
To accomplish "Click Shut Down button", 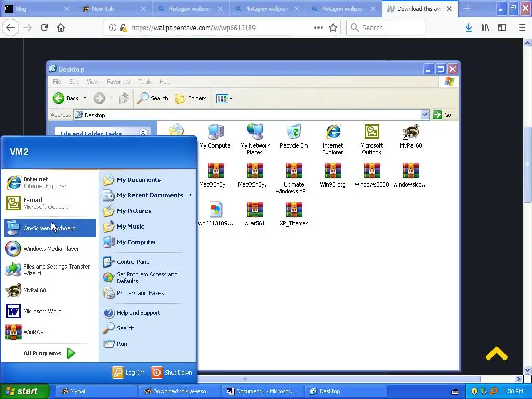I will pos(171,373).
